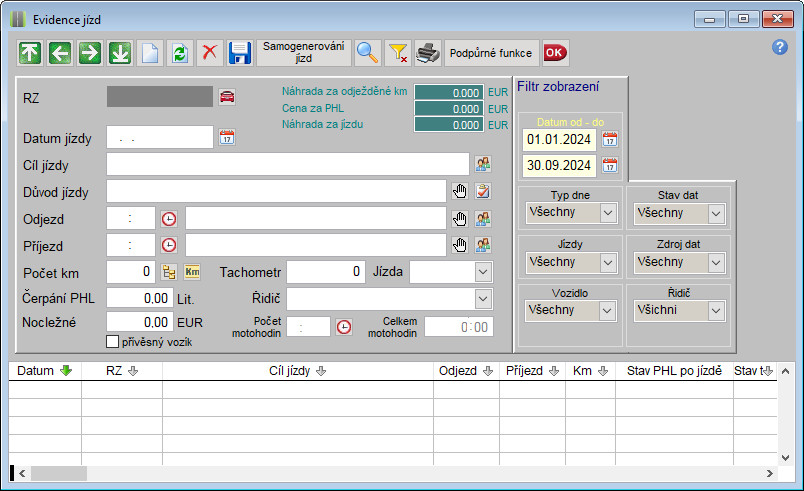Click the Samogenerování jízd button
Screen dimensions: 804x491
pyautogui.click(x=304, y=52)
